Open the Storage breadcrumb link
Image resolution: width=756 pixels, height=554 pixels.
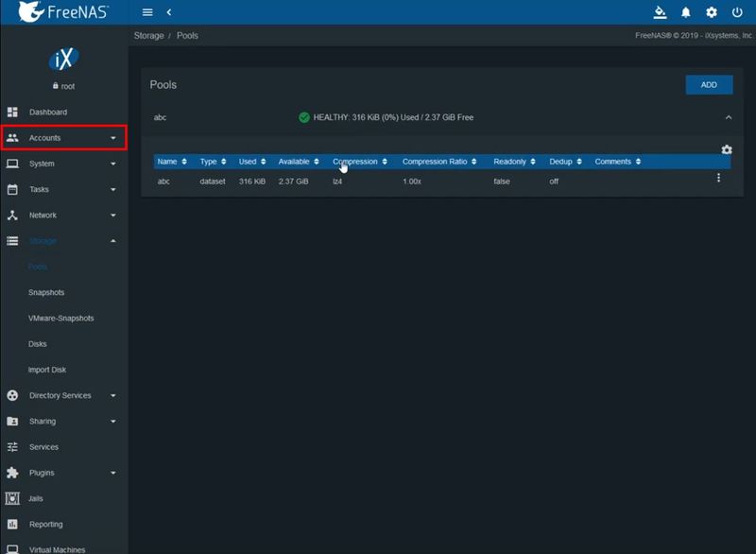[x=146, y=35]
